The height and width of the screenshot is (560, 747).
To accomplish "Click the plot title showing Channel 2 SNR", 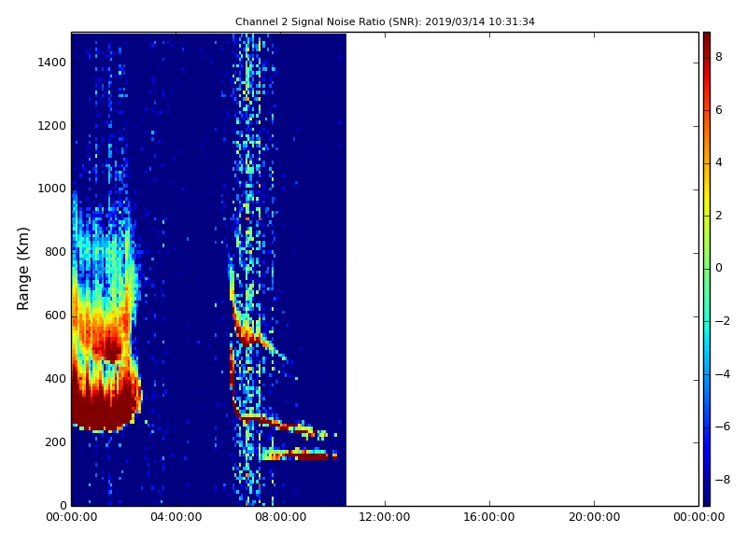I will [385, 21].
